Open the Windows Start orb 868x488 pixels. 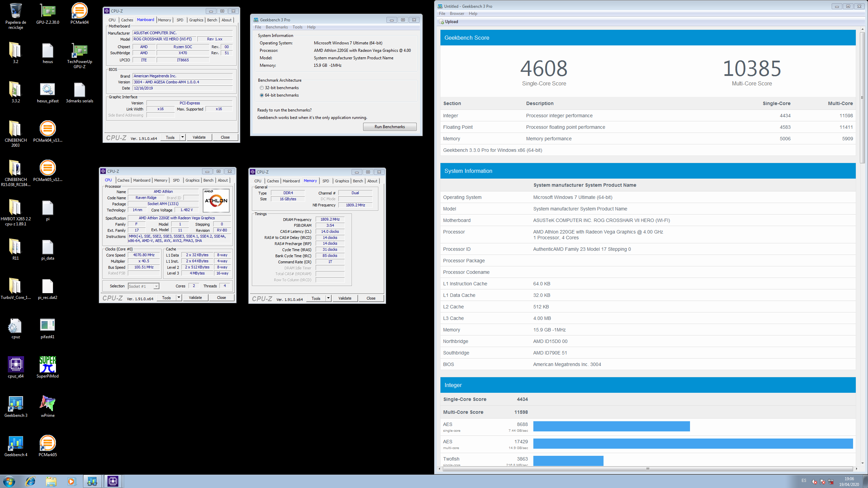pos(9,481)
